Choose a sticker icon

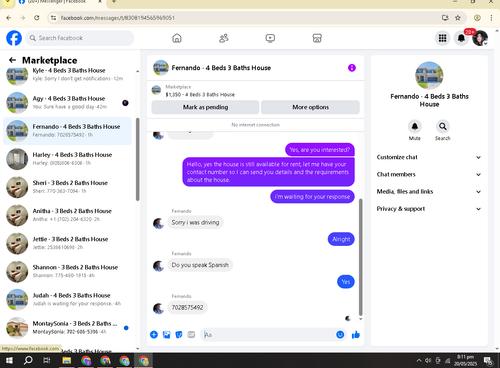coord(179,335)
